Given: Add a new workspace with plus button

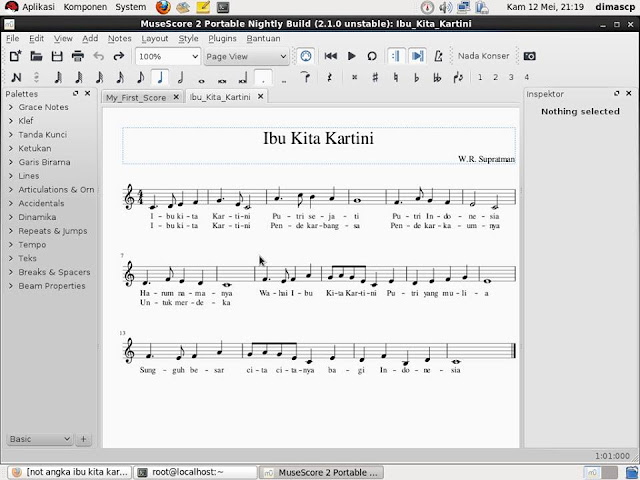Looking at the screenshot, I should click(x=83, y=439).
